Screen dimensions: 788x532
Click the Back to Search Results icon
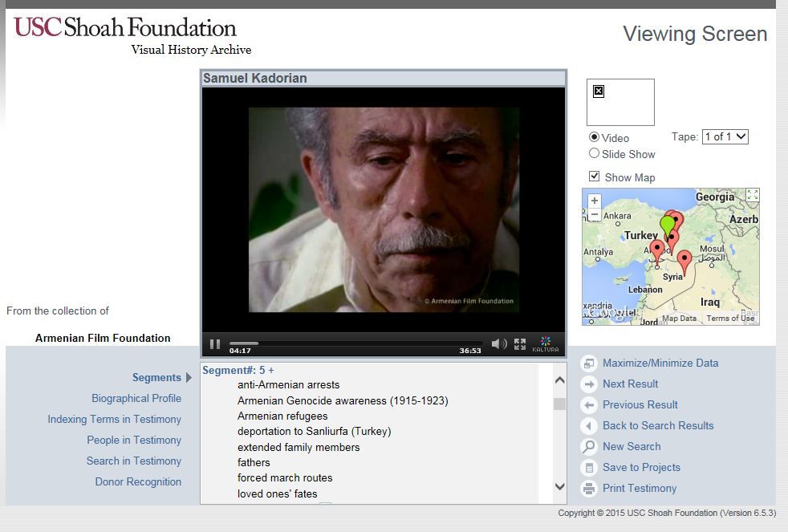click(588, 426)
